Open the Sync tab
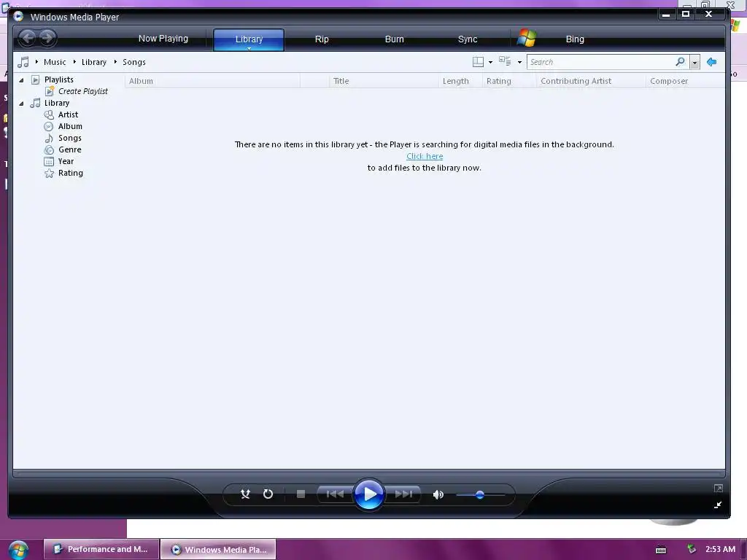The width and height of the screenshot is (747, 560). tap(468, 39)
